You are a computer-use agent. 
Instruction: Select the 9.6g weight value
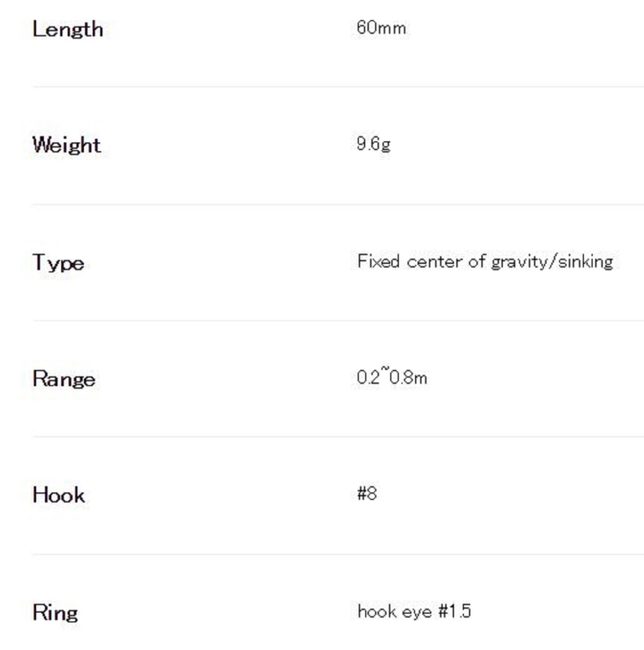pyautogui.click(x=373, y=144)
